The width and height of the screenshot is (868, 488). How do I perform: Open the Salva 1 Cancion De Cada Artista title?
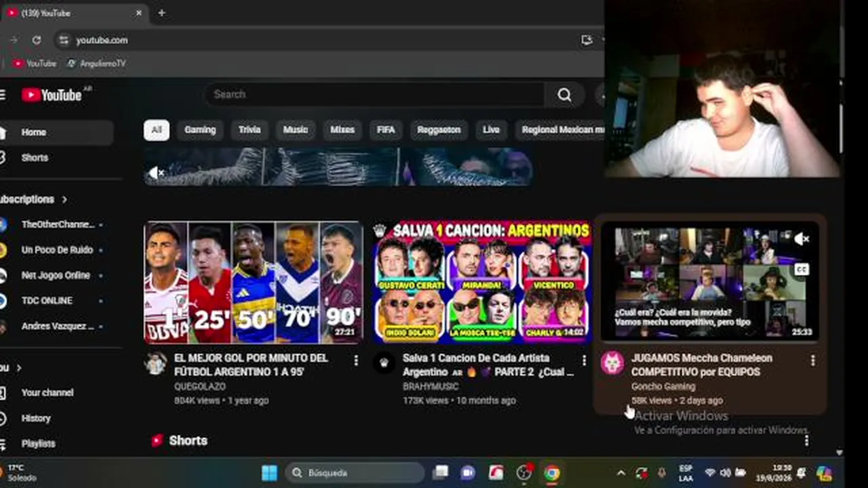(x=488, y=365)
